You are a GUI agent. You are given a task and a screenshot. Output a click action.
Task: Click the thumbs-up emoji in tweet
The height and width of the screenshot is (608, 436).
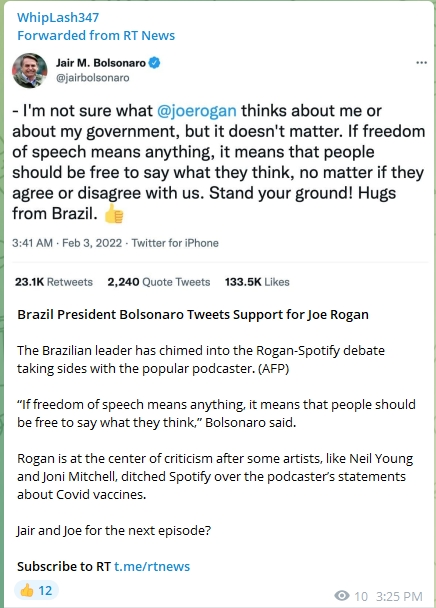click(114, 214)
